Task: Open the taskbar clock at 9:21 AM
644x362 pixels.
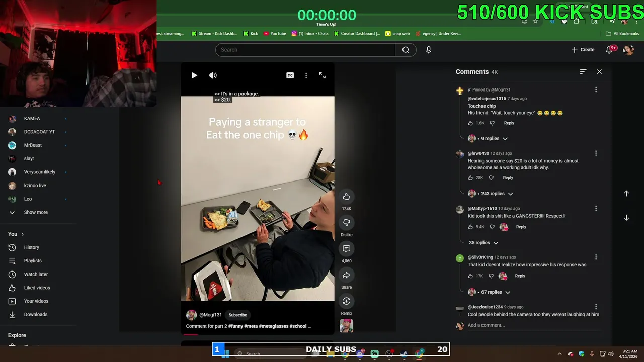Action: tap(629, 354)
